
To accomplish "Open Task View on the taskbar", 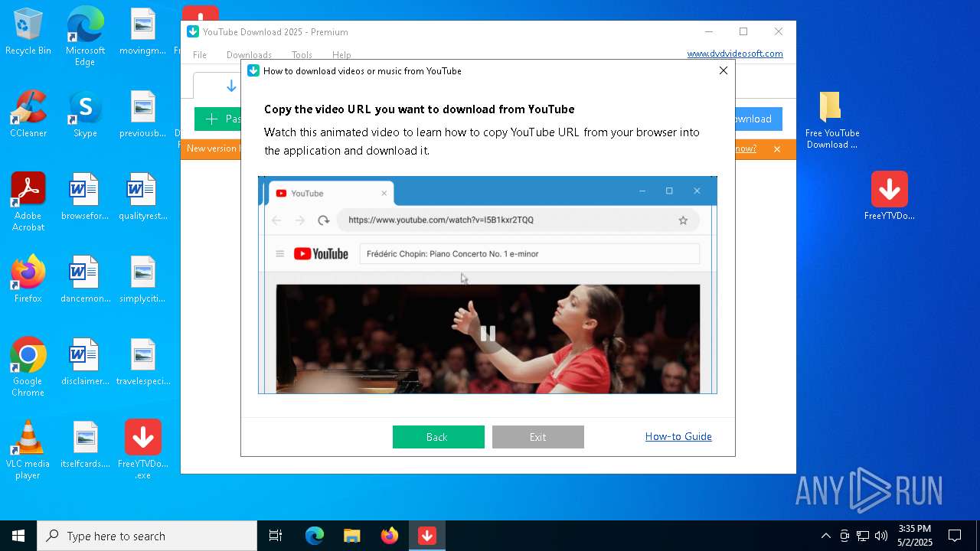I will coord(276,536).
